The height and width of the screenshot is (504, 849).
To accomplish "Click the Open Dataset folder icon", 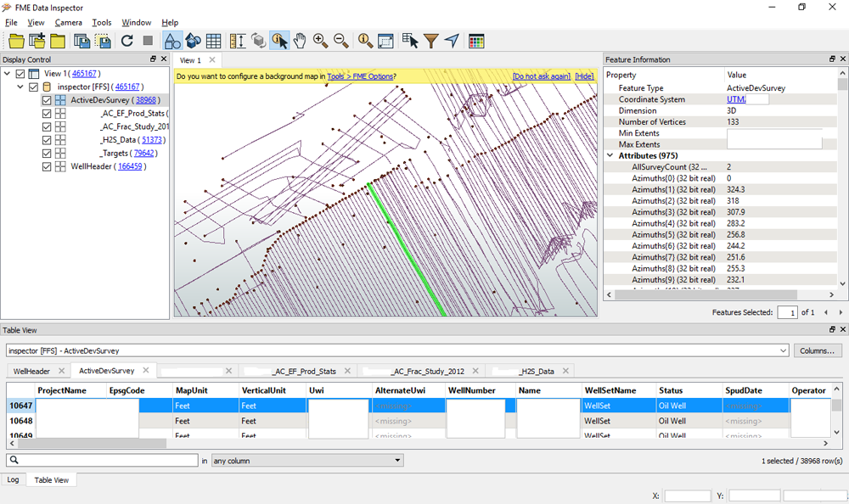I will [16, 41].
